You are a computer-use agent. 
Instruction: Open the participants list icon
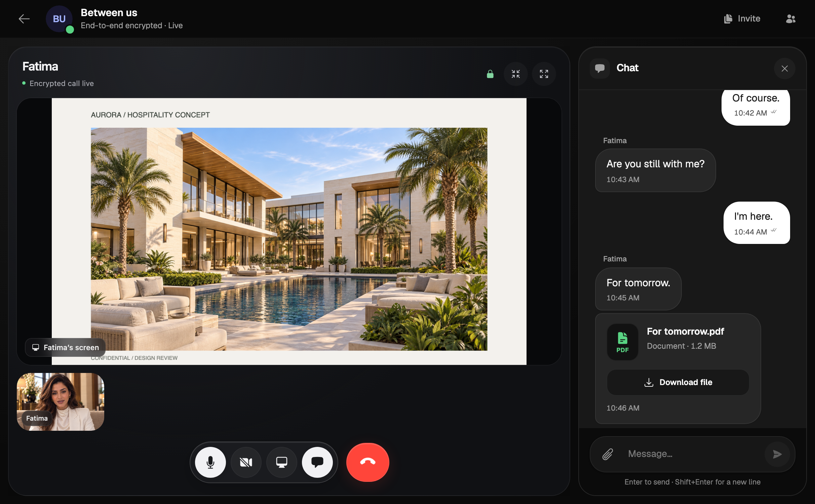[x=790, y=19]
